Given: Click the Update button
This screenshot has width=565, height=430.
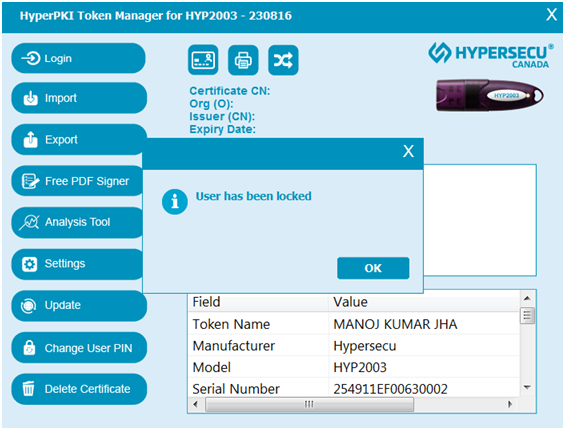Looking at the screenshot, I should click(x=79, y=306).
